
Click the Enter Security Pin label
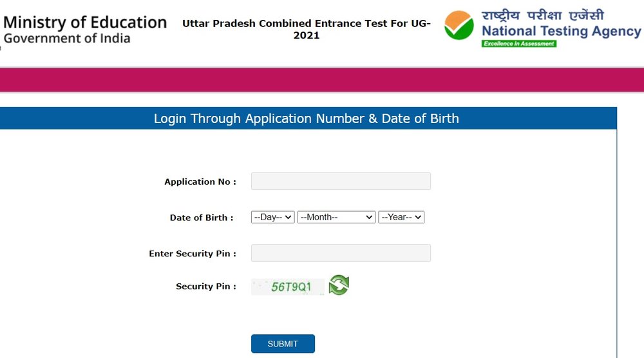[192, 254]
